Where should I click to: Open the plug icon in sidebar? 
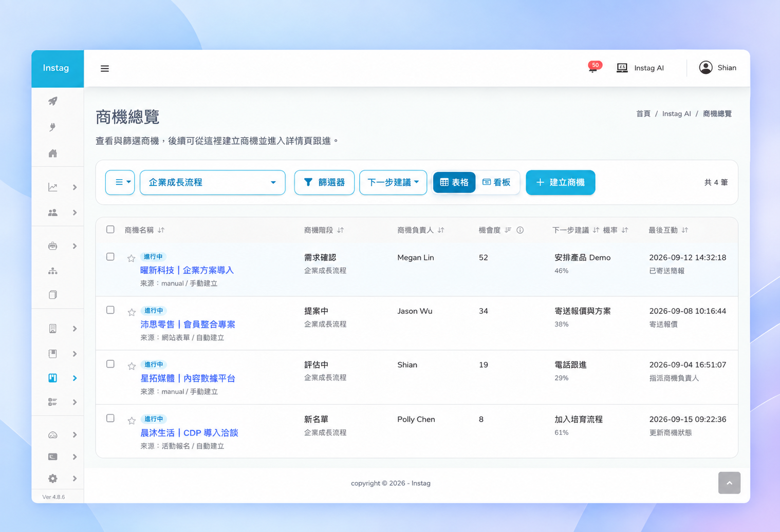click(52, 127)
